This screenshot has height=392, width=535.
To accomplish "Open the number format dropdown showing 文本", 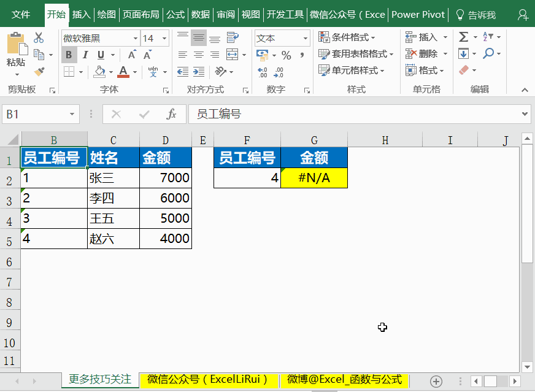I will [305, 37].
